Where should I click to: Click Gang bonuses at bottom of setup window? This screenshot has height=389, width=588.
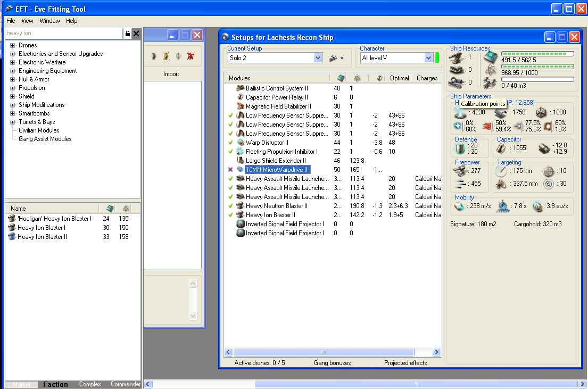[332, 363]
